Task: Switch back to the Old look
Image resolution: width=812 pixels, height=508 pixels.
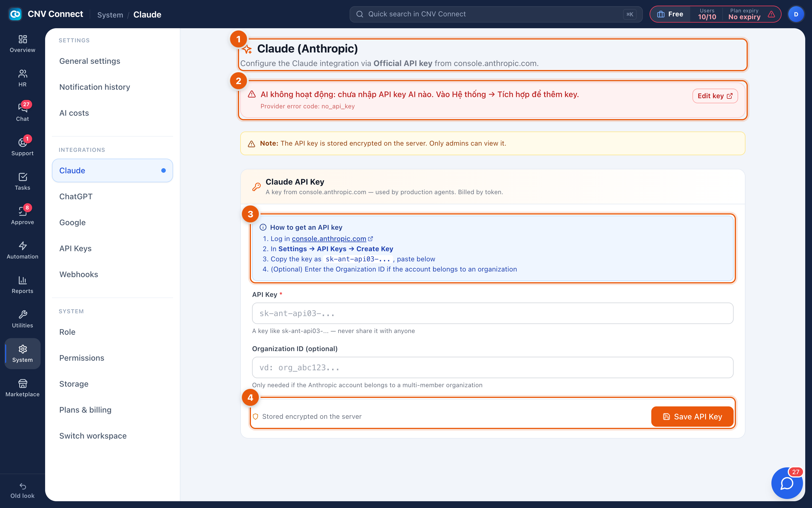Action: click(23, 491)
